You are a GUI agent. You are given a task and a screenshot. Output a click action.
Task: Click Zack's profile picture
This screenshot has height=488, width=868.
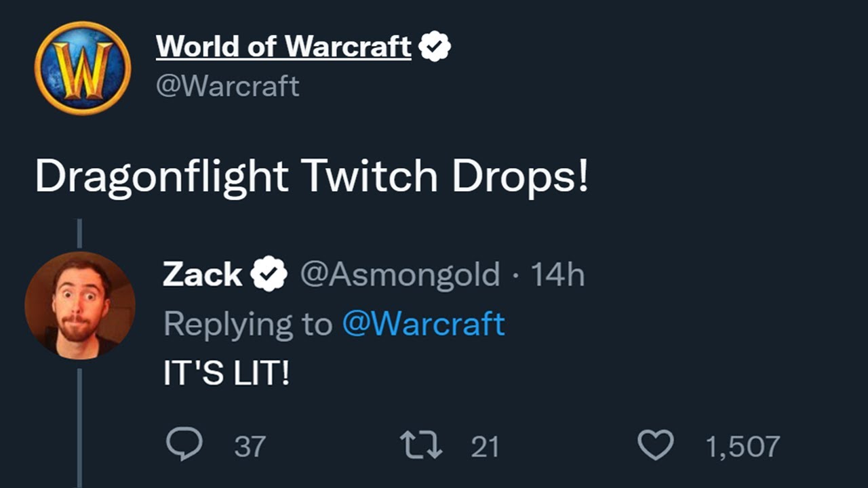(80, 306)
